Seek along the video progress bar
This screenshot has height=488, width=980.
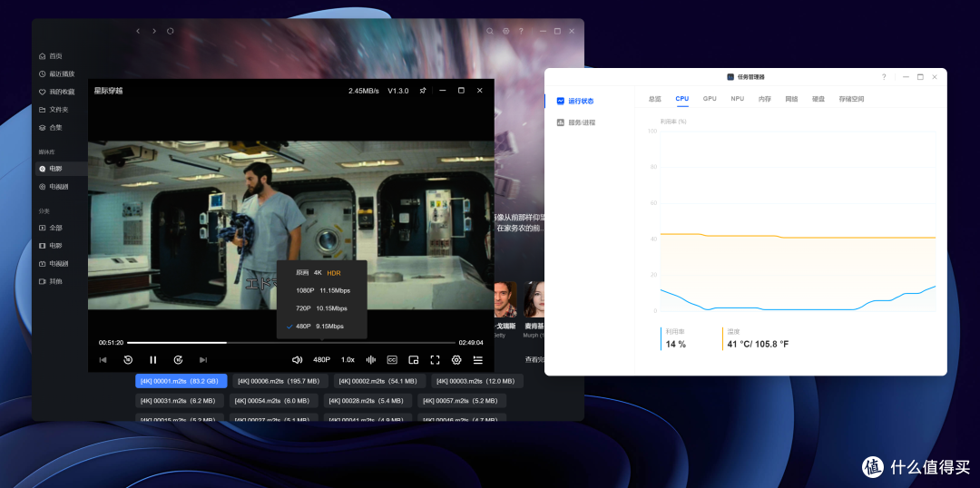click(290, 342)
